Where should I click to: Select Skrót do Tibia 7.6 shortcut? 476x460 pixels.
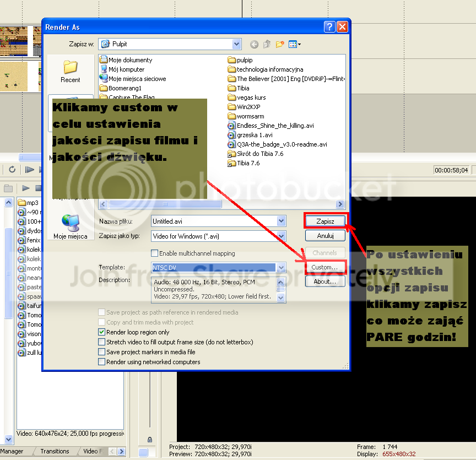click(x=256, y=154)
